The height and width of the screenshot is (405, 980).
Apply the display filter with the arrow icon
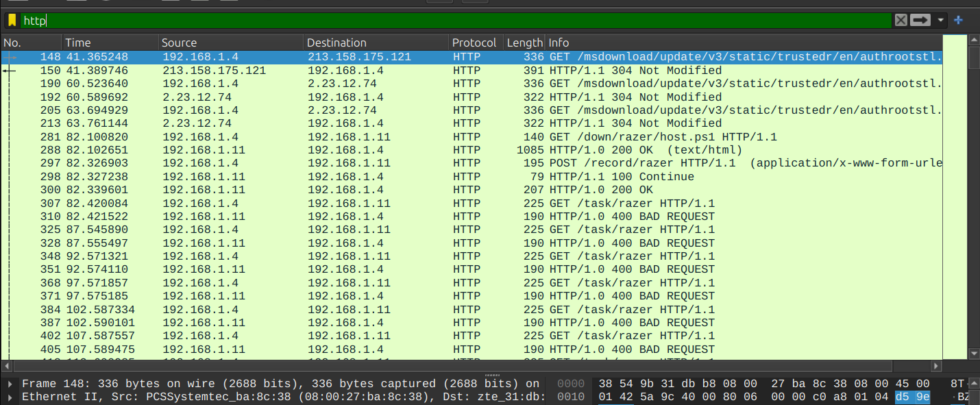[x=920, y=21]
